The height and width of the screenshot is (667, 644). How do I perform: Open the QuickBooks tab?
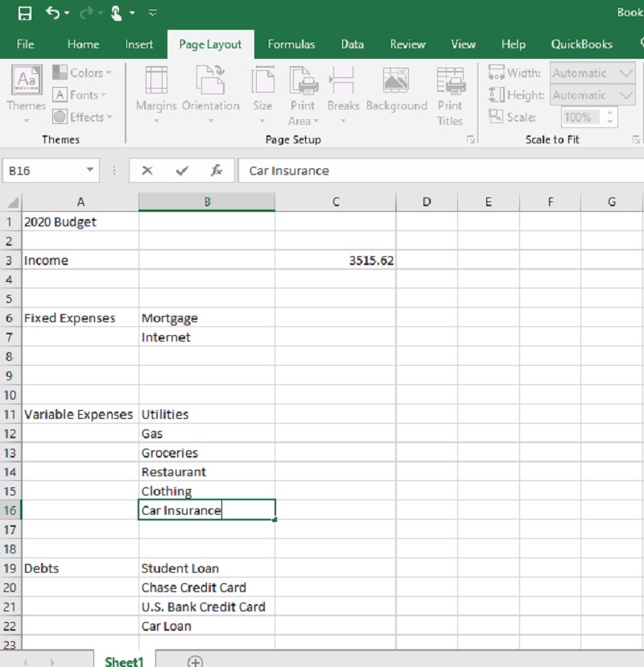(581, 44)
